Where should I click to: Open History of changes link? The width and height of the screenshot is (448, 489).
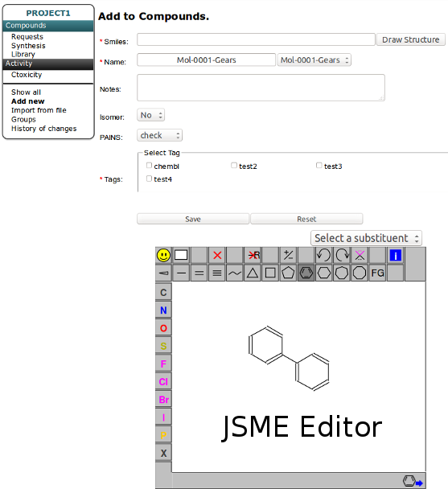point(43,129)
